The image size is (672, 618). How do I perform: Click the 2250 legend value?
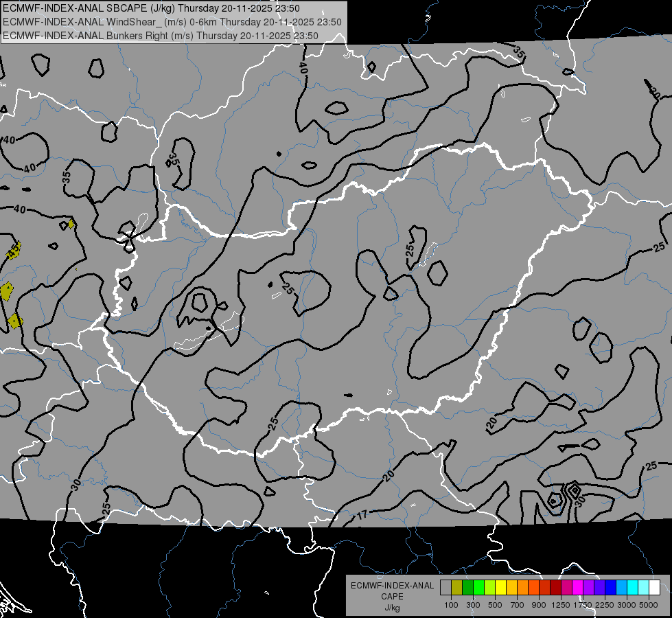point(605,605)
